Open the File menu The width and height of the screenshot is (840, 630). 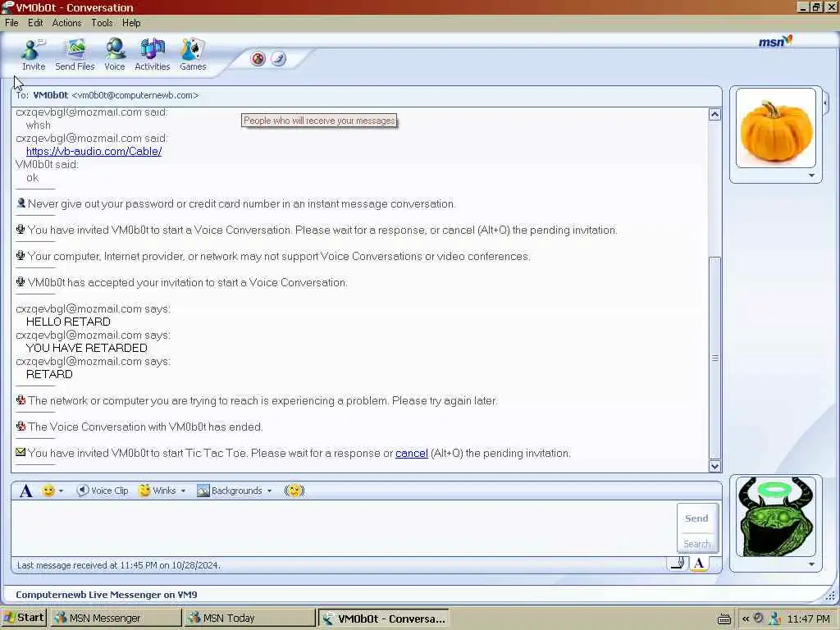[x=11, y=22]
